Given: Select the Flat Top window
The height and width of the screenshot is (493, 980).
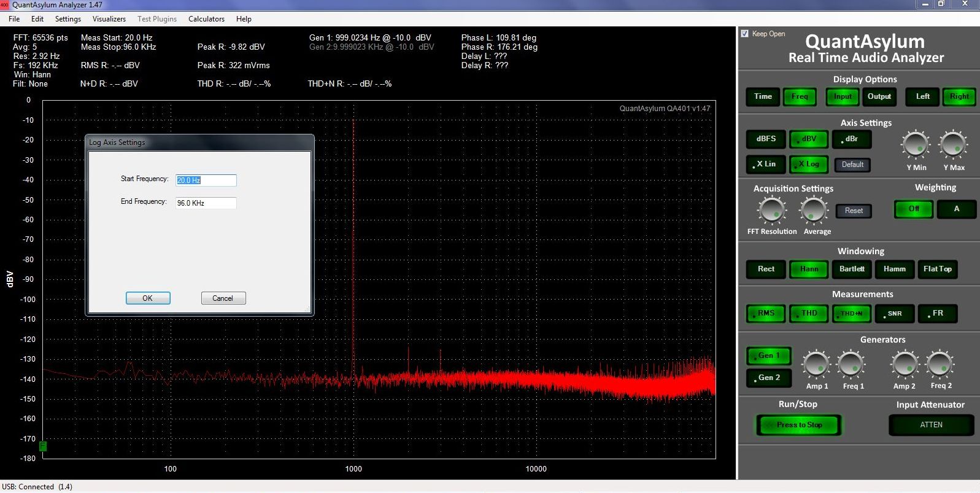Looking at the screenshot, I should (938, 270).
